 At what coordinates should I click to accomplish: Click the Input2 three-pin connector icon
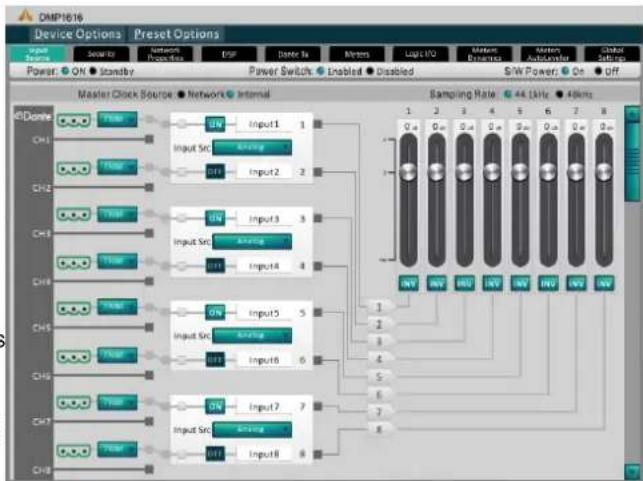coord(74,169)
